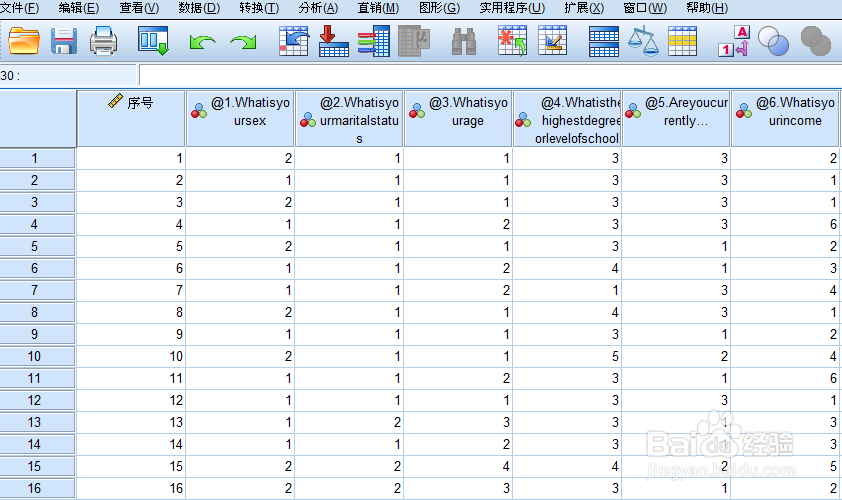This screenshot has width=842, height=500.
Task: Click sex cell in row 14
Action: pos(240,445)
